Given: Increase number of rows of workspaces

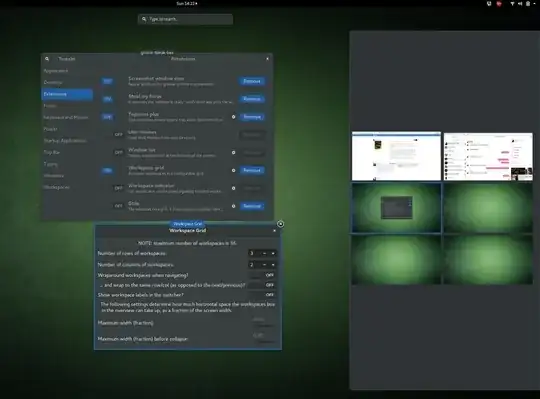Looking at the screenshot, I should pyautogui.click(x=273, y=253).
